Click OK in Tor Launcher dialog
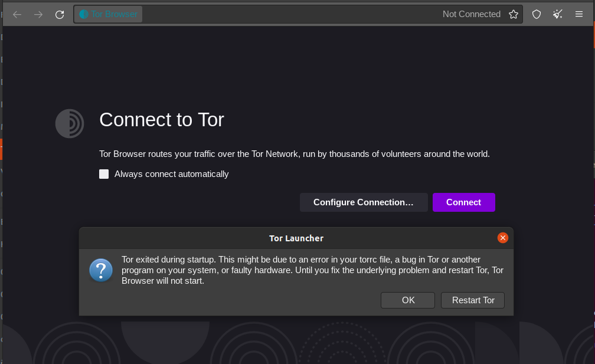The width and height of the screenshot is (595, 364). click(x=408, y=300)
